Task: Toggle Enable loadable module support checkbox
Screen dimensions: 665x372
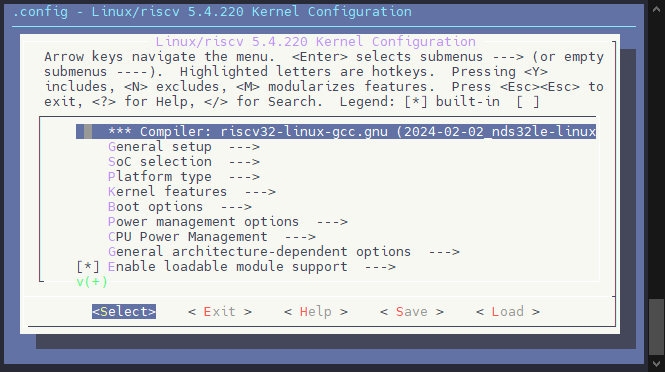Action: pos(88,267)
